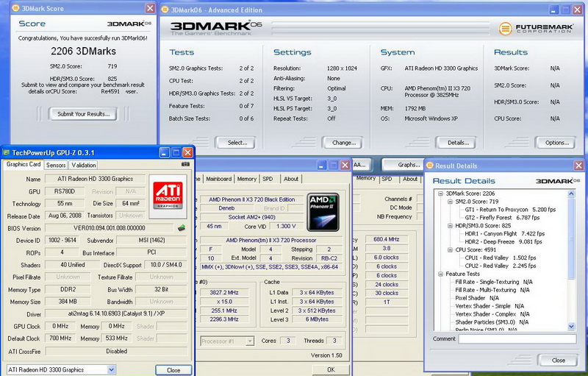
Task: Collapse the HDR/SM3.0 Score: 825 node
Action: 450,226
